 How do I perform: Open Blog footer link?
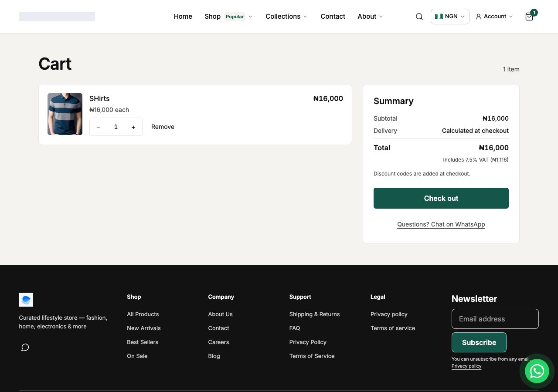tap(214, 356)
